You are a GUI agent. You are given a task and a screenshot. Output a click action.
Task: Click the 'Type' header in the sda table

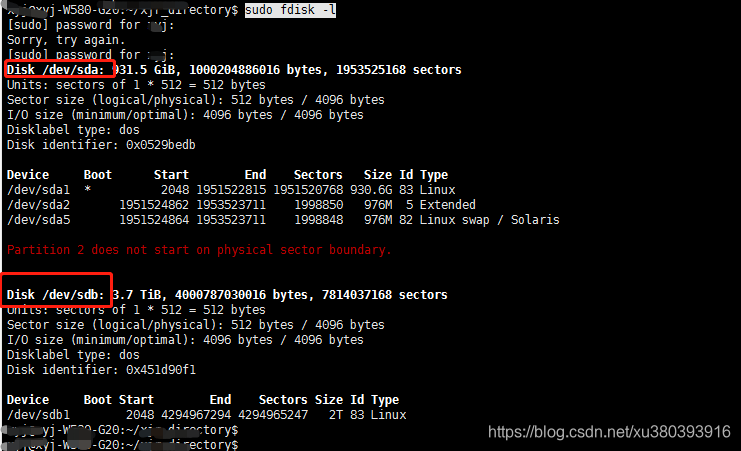point(434,175)
